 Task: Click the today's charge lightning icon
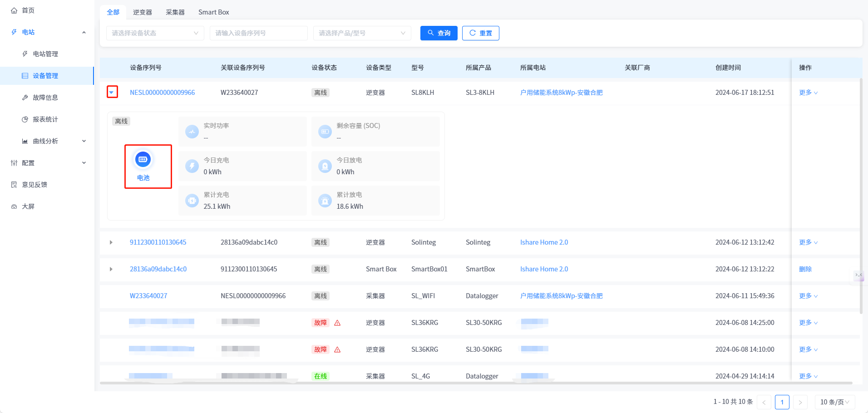pyautogui.click(x=192, y=166)
